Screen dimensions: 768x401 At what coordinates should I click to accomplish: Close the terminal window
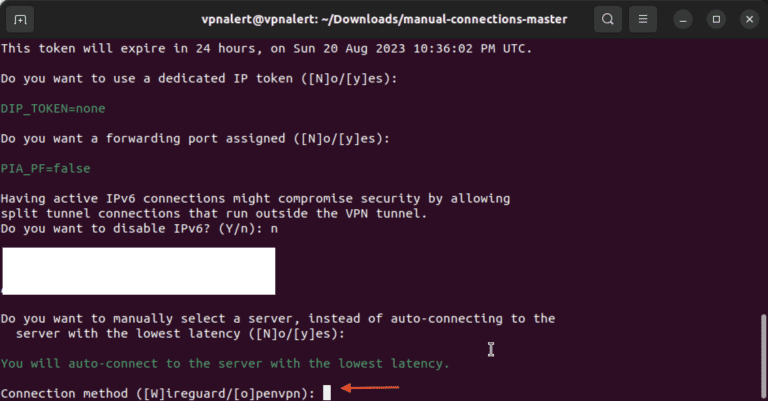[747, 19]
